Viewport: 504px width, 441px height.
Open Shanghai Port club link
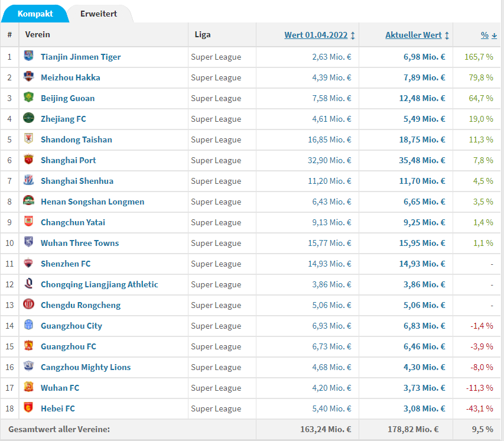[x=69, y=160]
